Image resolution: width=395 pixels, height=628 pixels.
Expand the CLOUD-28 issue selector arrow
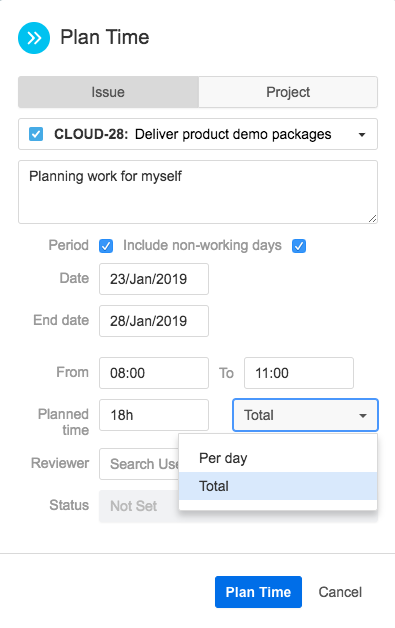pos(362,135)
